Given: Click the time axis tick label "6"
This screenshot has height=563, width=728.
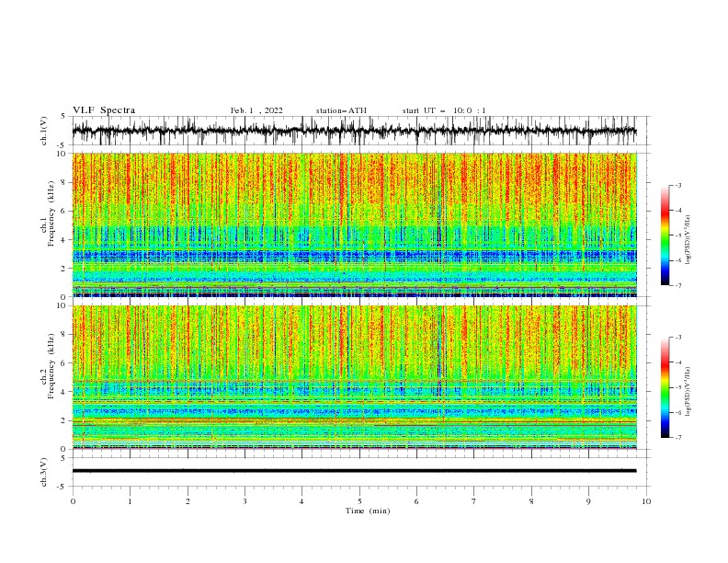Looking at the screenshot, I should [x=416, y=501].
